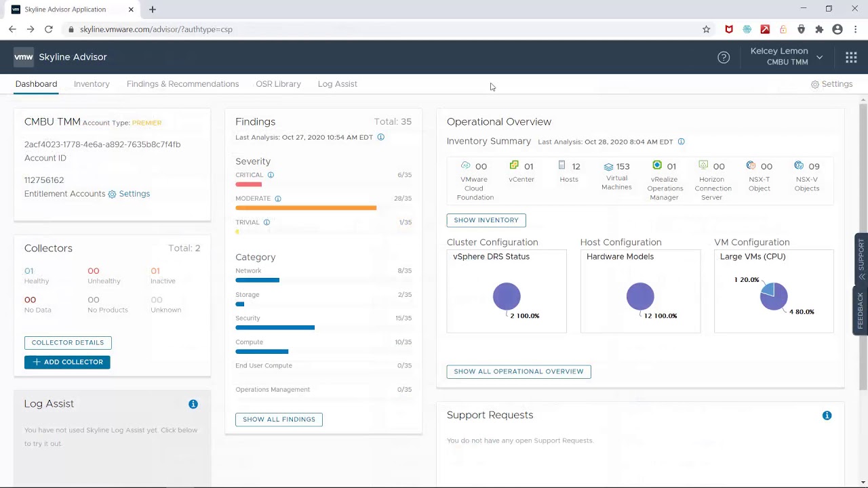Click the Large VMs CPU pie chart

click(x=774, y=296)
